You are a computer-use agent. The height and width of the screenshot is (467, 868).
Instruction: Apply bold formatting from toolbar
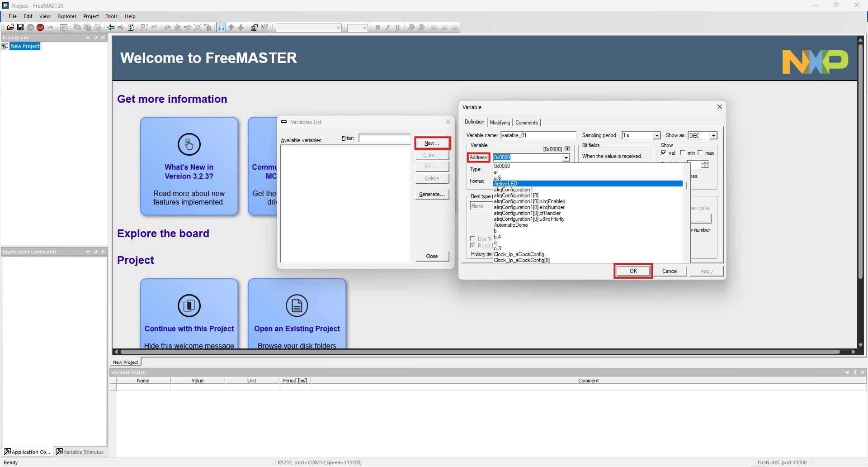pyautogui.click(x=377, y=28)
